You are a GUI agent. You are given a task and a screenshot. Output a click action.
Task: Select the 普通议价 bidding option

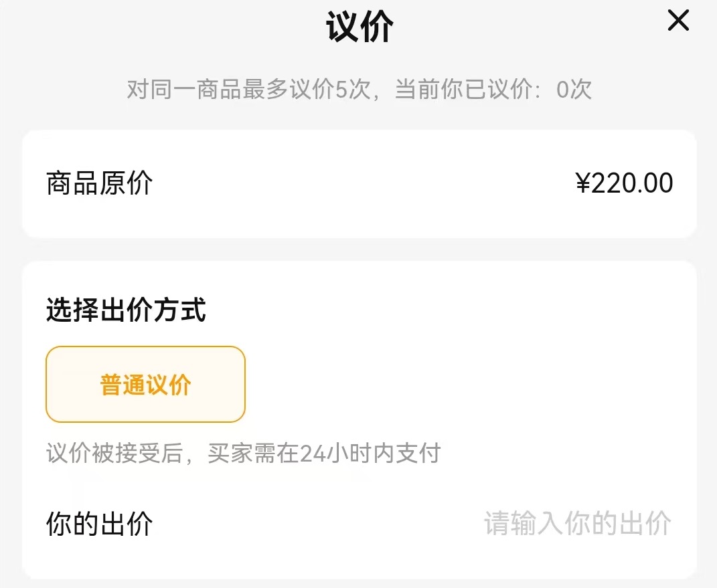145,385
